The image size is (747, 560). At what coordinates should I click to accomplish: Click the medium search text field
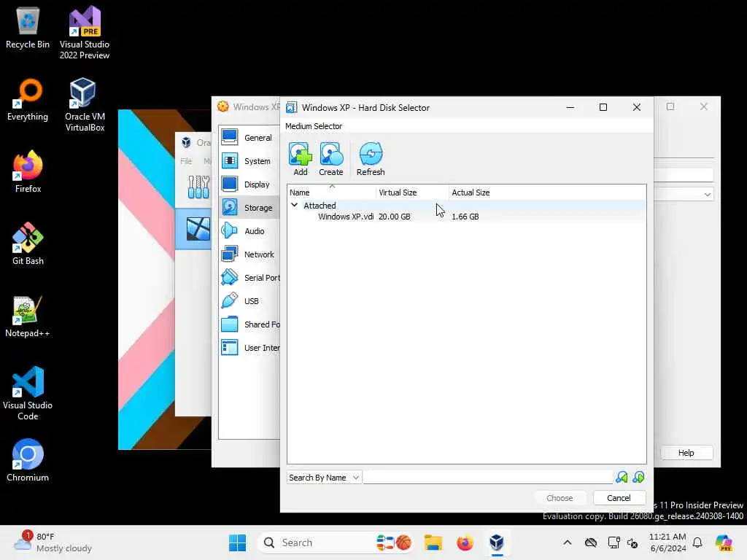coord(488,477)
